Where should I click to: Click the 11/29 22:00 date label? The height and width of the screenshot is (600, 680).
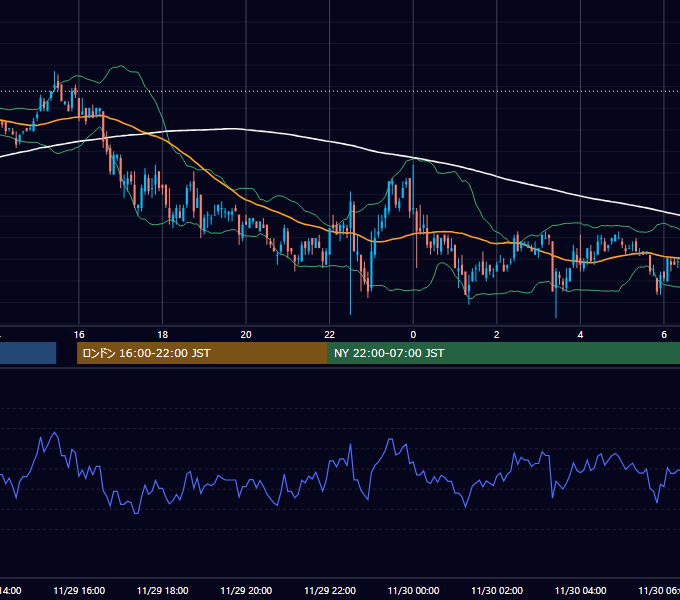click(330, 590)
